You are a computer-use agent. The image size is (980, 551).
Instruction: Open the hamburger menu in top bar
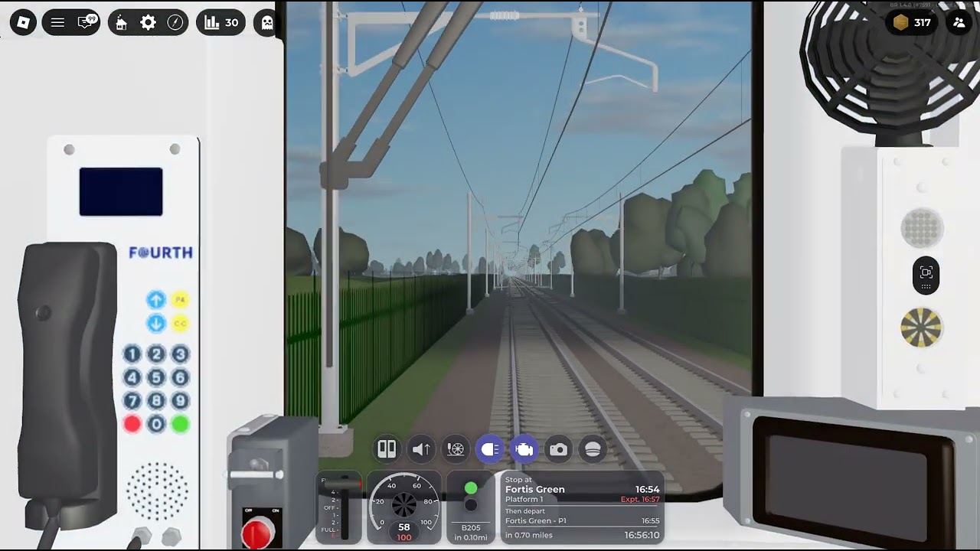point(57,22)
